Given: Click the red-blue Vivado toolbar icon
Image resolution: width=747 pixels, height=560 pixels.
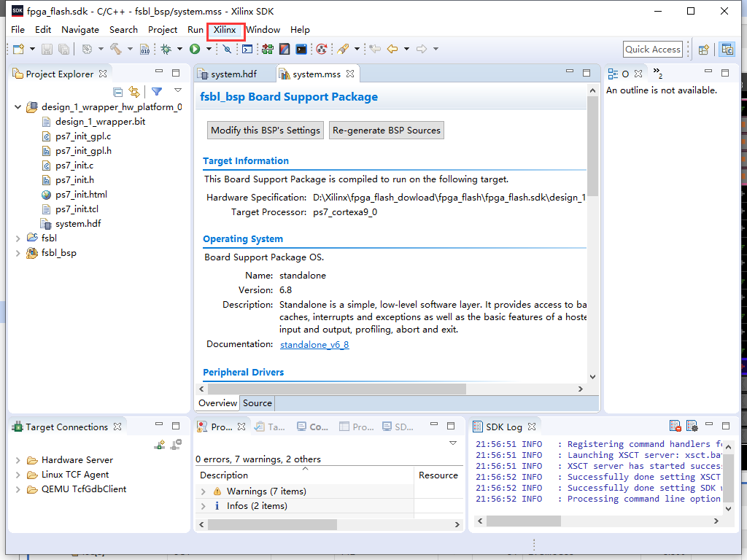Looking at the screenshot, I should 285,49.
